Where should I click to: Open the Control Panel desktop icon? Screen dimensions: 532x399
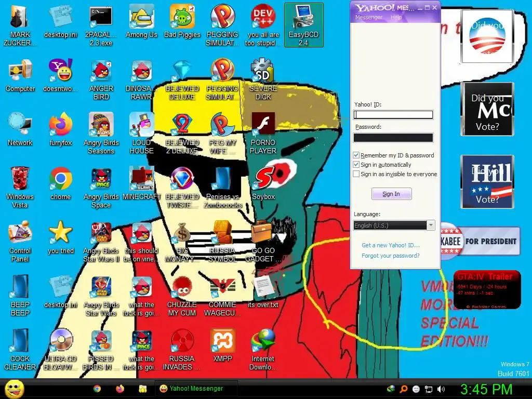[x=20, y=242]
